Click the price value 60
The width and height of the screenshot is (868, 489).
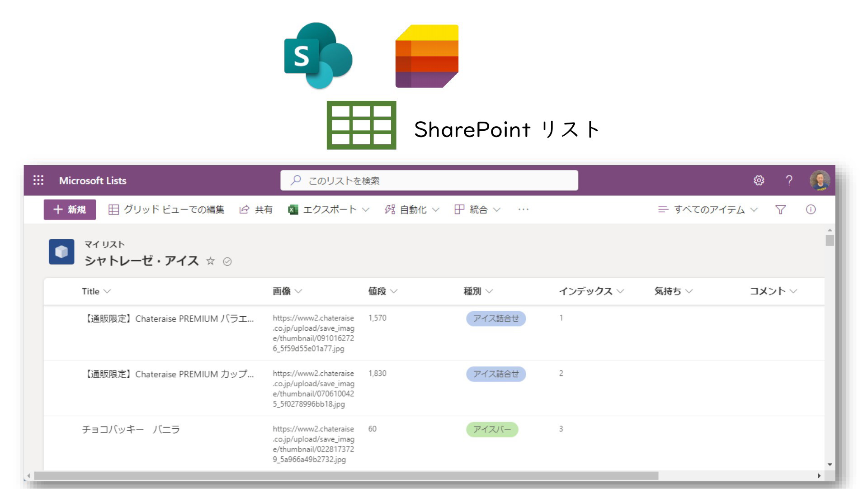click(x=372, y=429)
